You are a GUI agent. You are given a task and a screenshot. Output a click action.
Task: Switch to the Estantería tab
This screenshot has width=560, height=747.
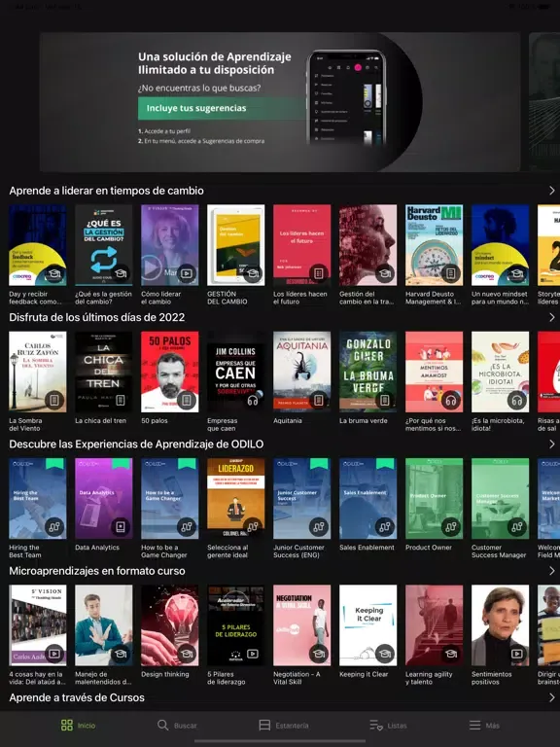[x=283, y=725]
